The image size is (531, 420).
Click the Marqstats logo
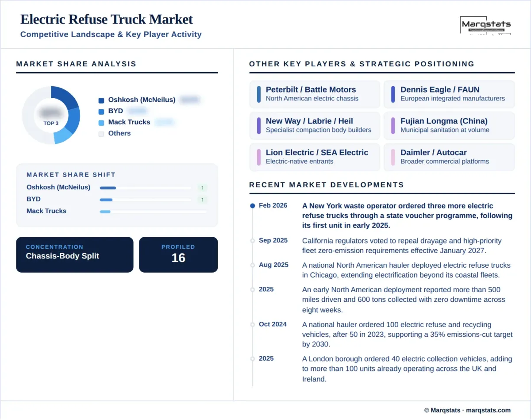click(485, 25)
